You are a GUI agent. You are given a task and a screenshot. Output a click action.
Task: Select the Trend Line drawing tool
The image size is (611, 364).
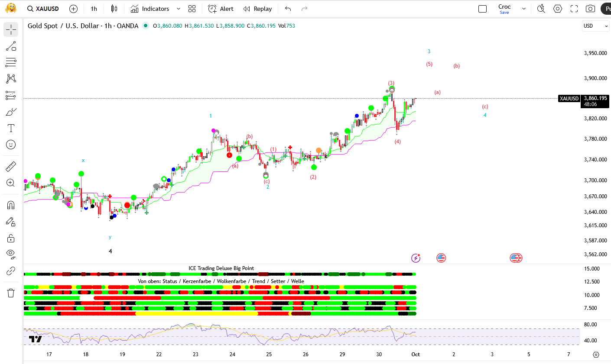tap(11, 46)
